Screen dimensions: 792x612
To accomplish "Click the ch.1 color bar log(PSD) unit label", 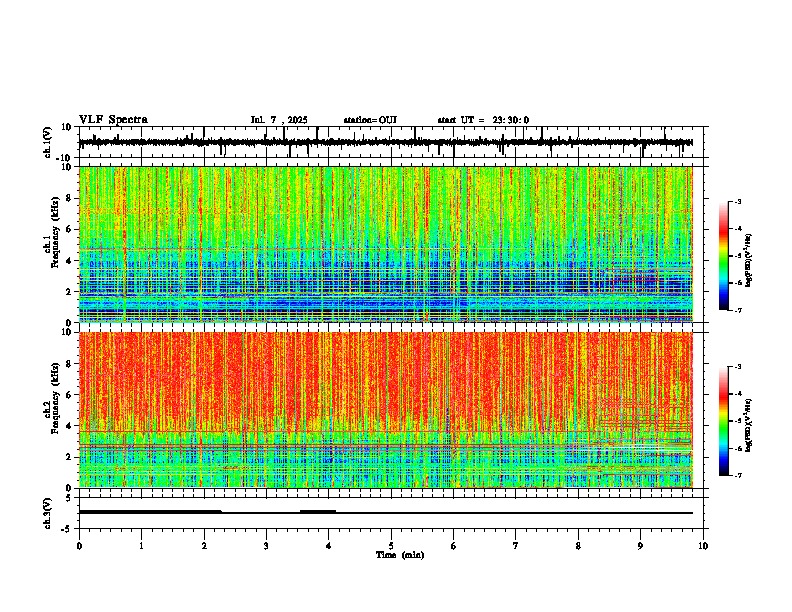I will pos(749,261).
